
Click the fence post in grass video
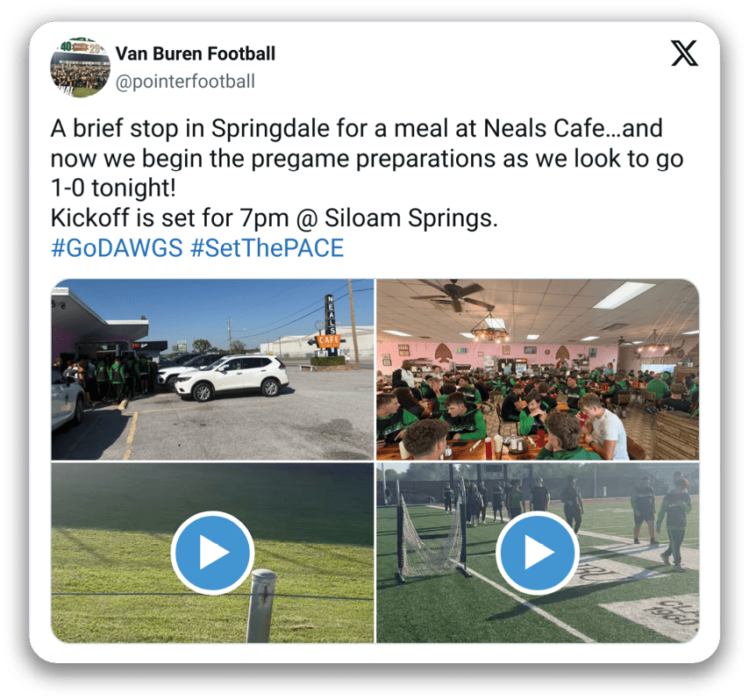pos(260,605)
